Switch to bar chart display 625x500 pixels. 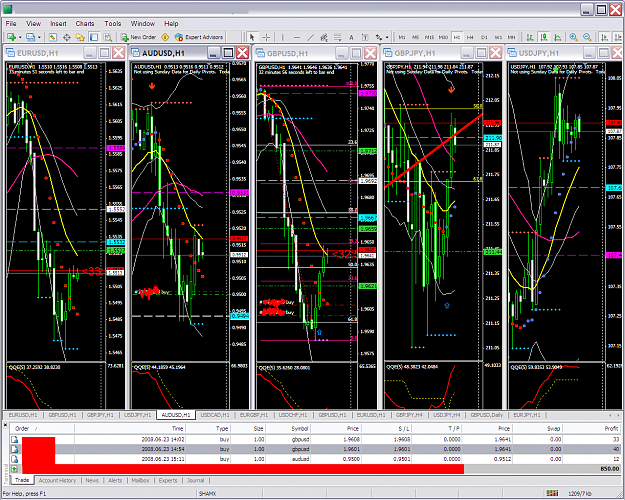click(x=530, y=37)
